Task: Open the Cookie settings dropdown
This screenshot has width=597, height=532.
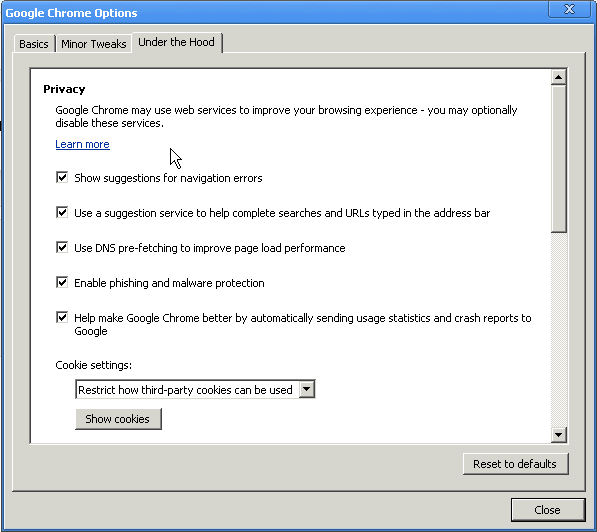Action: pyautogui.click(x=195, y=389)
